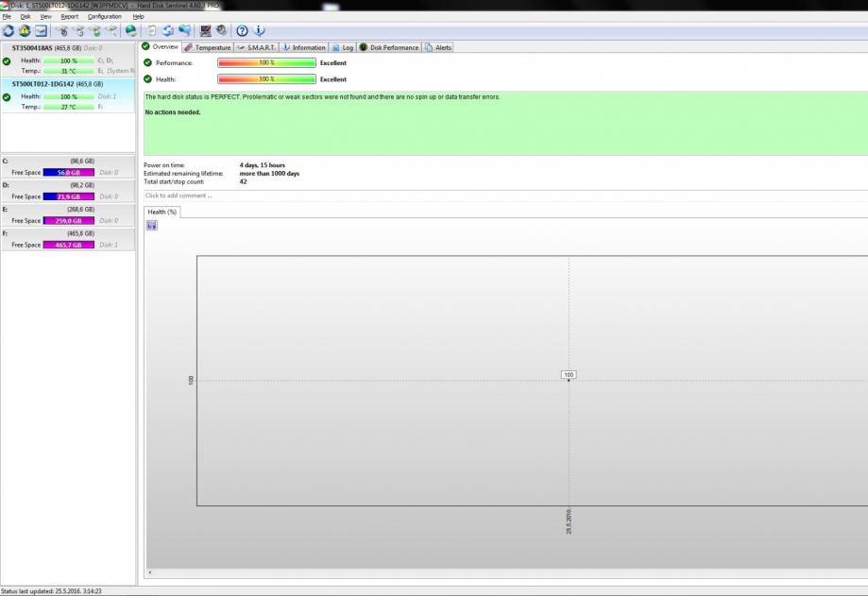Open the View menu

pyautogui.click(x=45, y=17)
